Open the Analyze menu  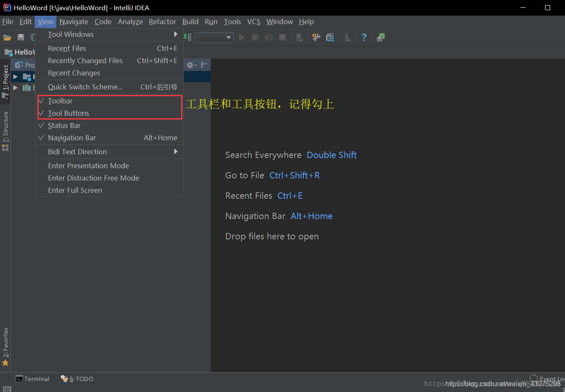click(130, 22)
